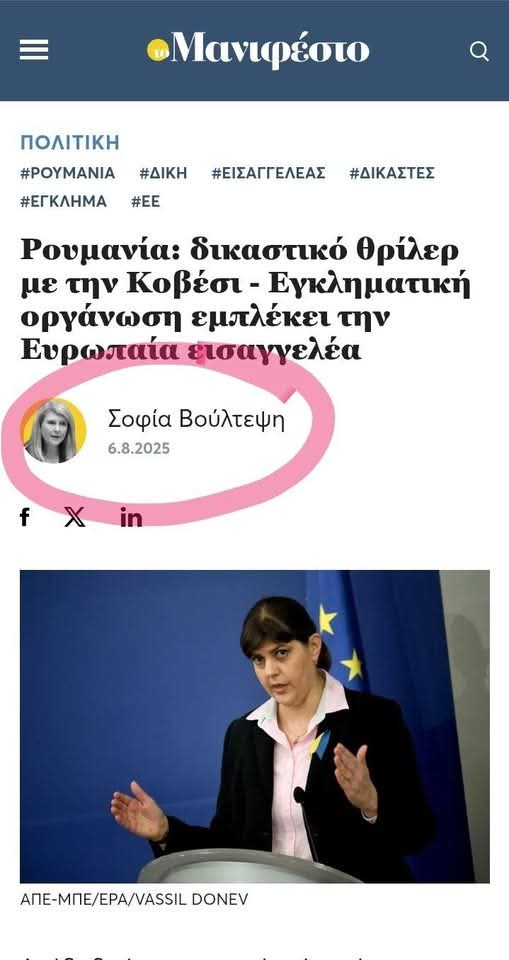Click the ΑΠΕ-ΜΠΕ/EPA/VASSIL DONEV photo credit
509x960 pixels.
(134, 900)
